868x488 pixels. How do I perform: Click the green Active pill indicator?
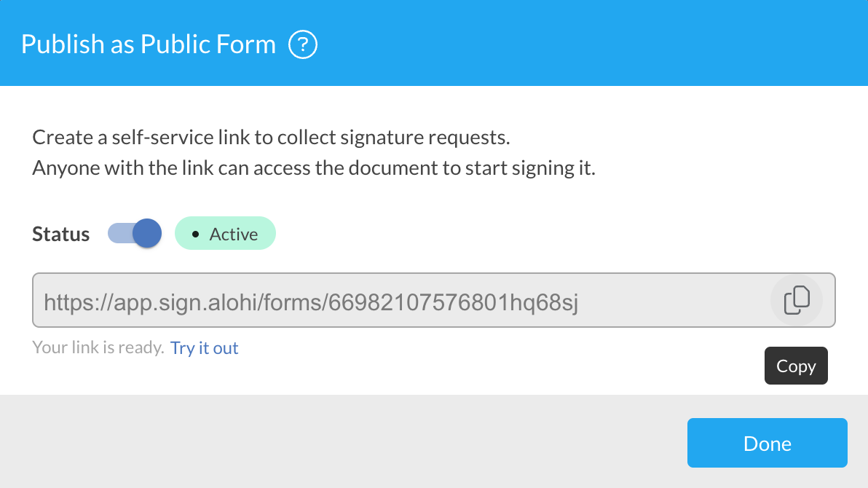(225, 233)
